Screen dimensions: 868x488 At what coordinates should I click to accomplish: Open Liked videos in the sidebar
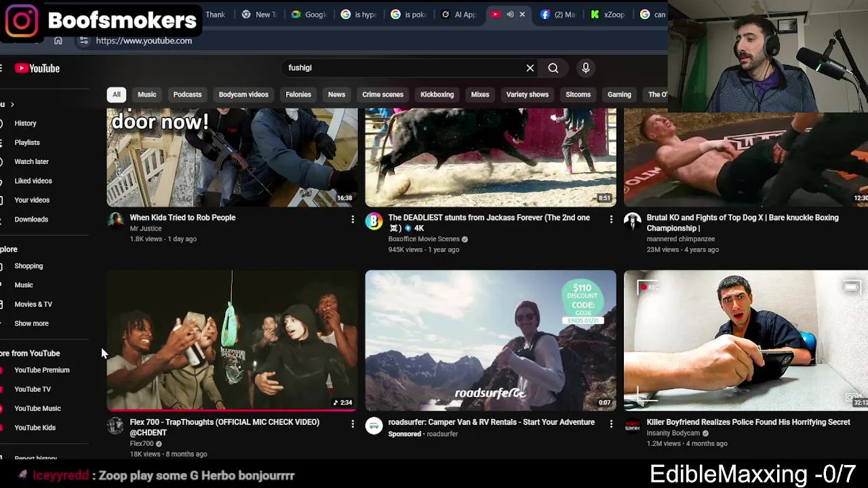33,181
